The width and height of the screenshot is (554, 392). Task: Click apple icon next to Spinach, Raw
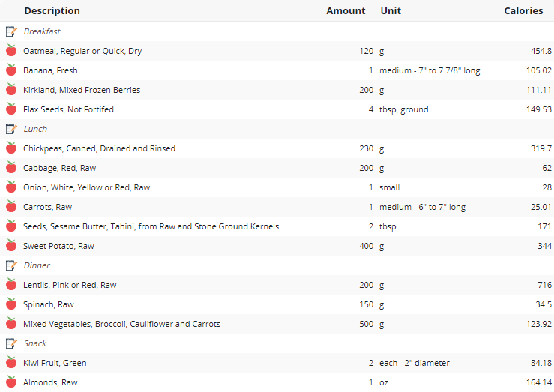[x=11, y=304]
